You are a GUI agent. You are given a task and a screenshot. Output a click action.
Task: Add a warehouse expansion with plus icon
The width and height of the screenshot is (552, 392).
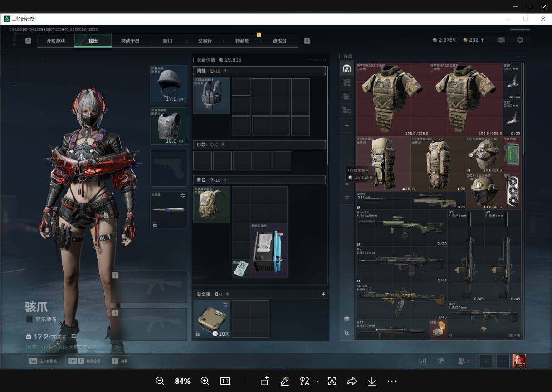pos(347,125)
